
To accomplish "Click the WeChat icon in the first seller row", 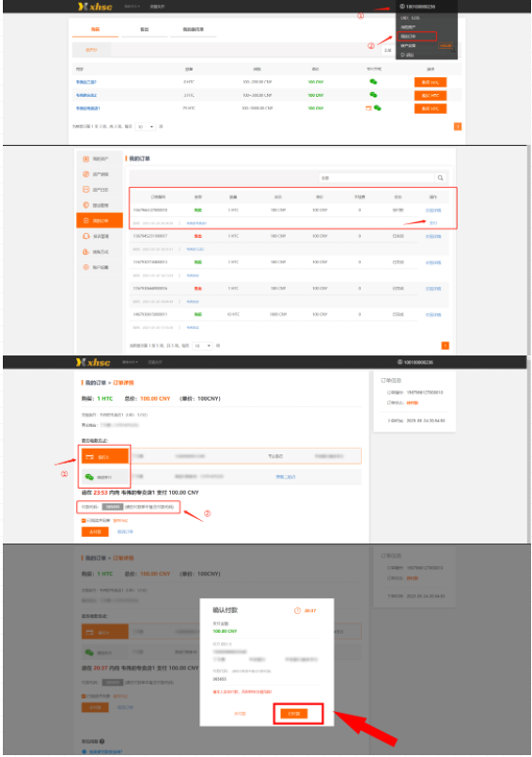I will pos(373,82).
